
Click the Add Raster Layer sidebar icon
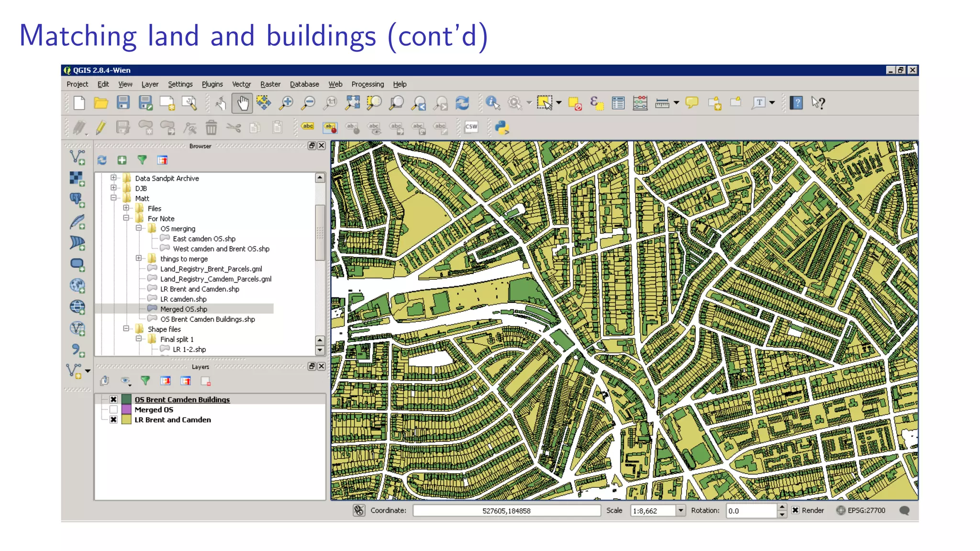[77, 179]
